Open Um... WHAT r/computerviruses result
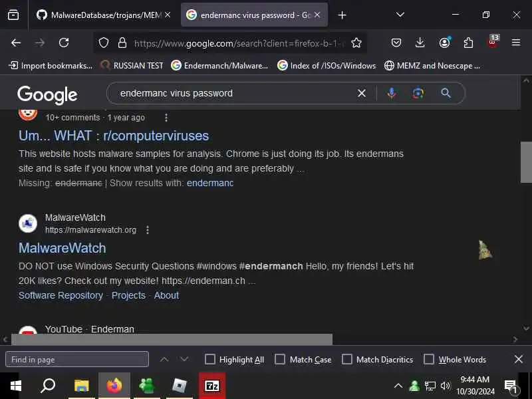This screenshot has width=532, height=399. pos(114,136)
